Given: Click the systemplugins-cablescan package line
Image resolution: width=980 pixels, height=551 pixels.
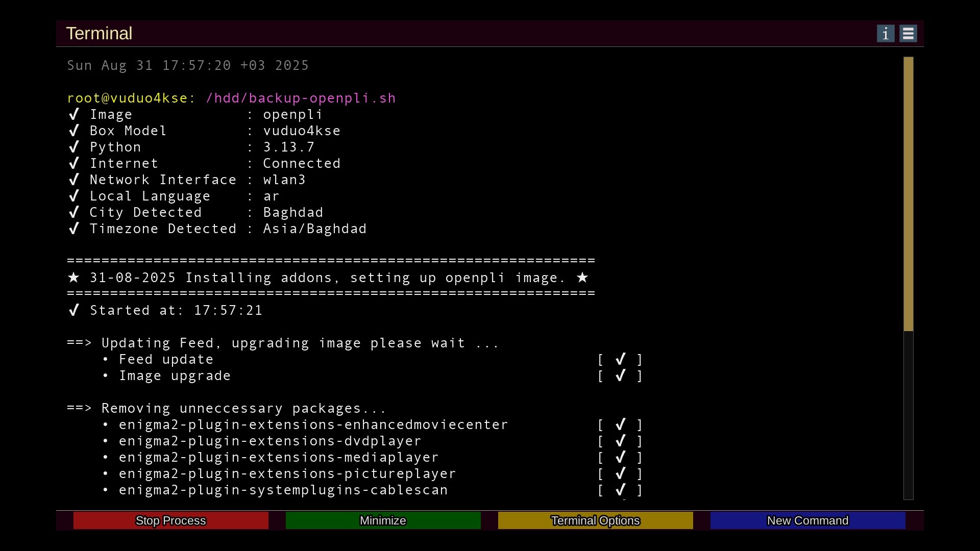Looking at the screenshot, I should pos(283,490).
